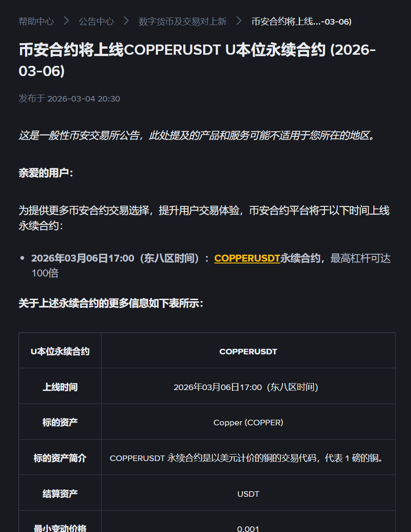This screenshot has height=532, width=411.
Task: Click the 亲爱的用户 greeting text
Action: click(x=46, y=173)
